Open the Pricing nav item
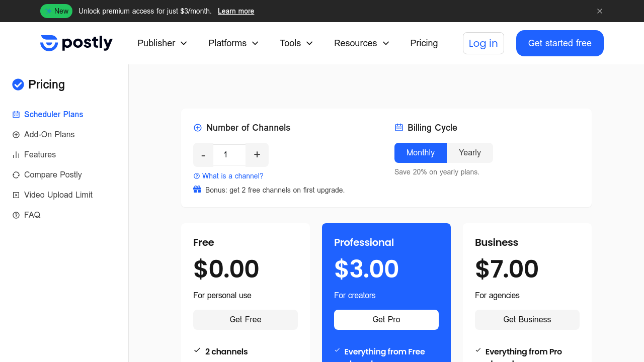644x362 pixels. coord(424,43)
